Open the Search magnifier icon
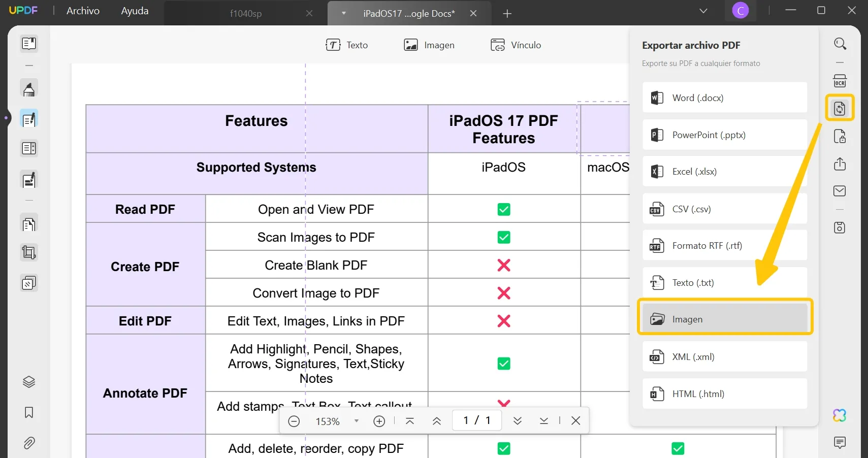 tap(840, 44)
